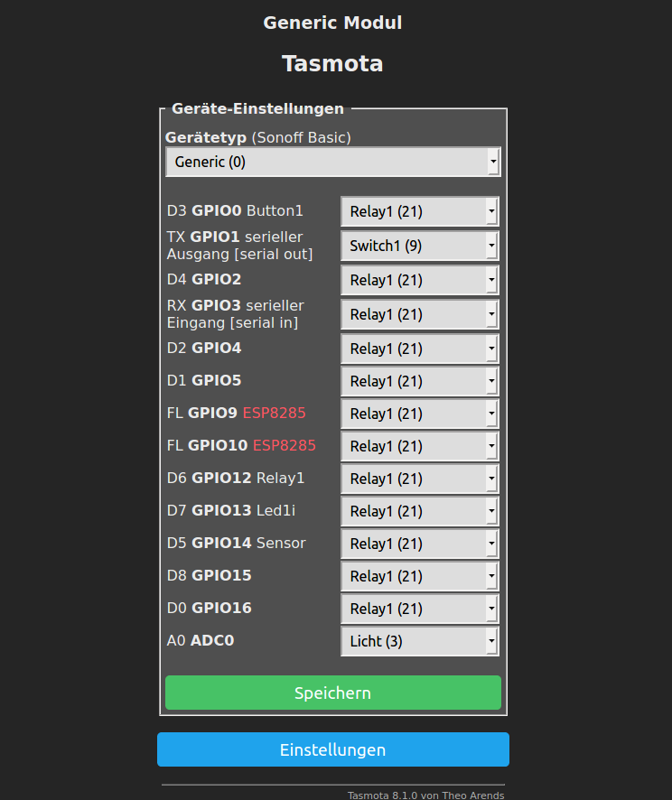
Task: Open the D1 GPIO5 function dropdown
Action: coord(419,381)
